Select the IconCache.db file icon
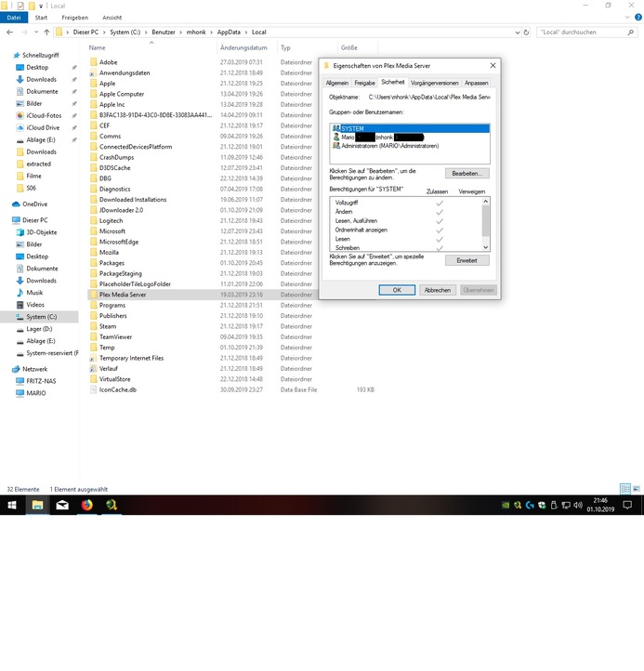The width and height of the screenshot is (644, 671). point(93,389)
